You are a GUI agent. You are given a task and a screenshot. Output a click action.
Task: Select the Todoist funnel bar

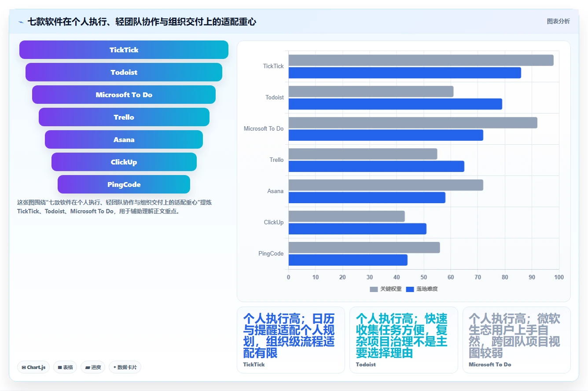click(124, 72)
